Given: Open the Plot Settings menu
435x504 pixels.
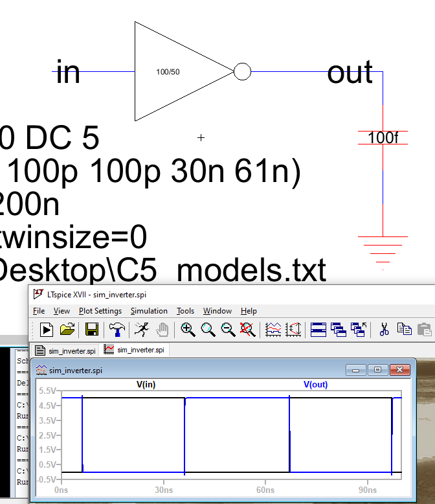Looking at the screenshot, I should point(100,311).
